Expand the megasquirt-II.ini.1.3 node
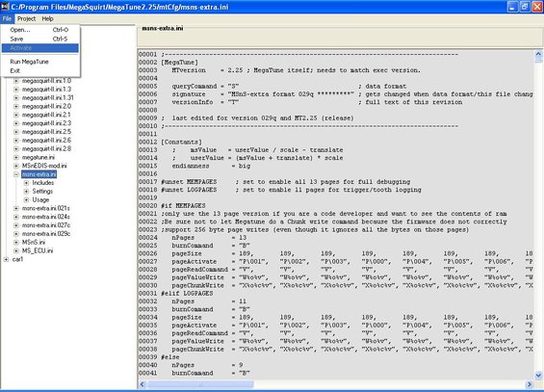 pyautogui.click(x=16, y=90)
